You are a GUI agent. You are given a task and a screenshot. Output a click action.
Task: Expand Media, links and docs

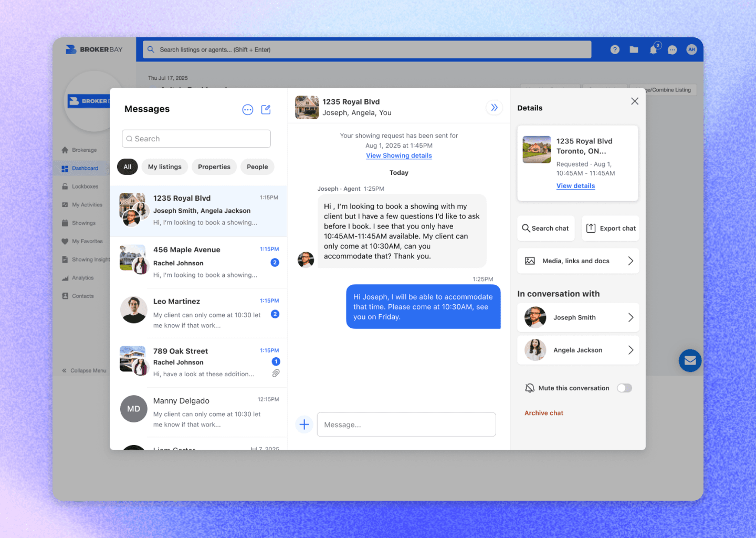[578, 261]
